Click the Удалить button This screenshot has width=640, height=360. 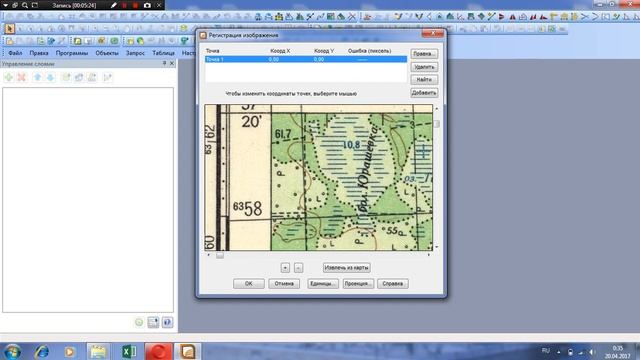click(424, 67)
